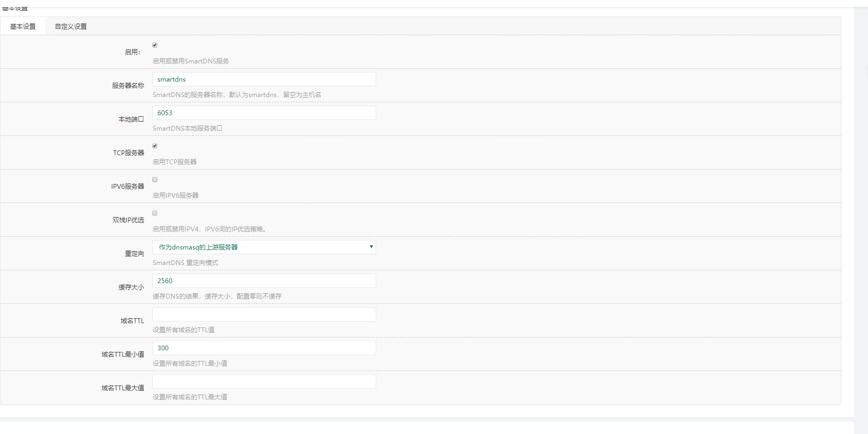868x434 pixels.
Task: Click the hint text 启用IPV6服务器
Action: pyautogui.click(x=176, y=196)
